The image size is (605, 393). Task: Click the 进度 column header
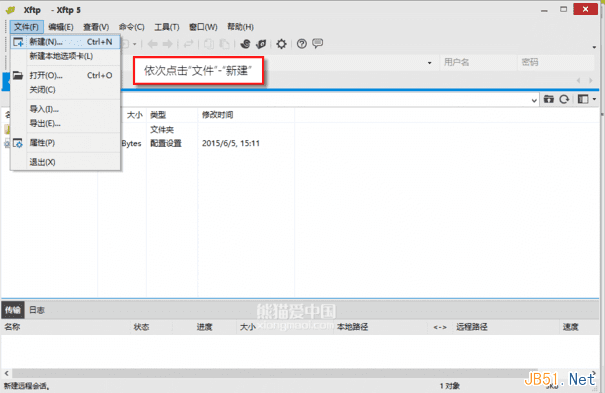pos(204,327)
